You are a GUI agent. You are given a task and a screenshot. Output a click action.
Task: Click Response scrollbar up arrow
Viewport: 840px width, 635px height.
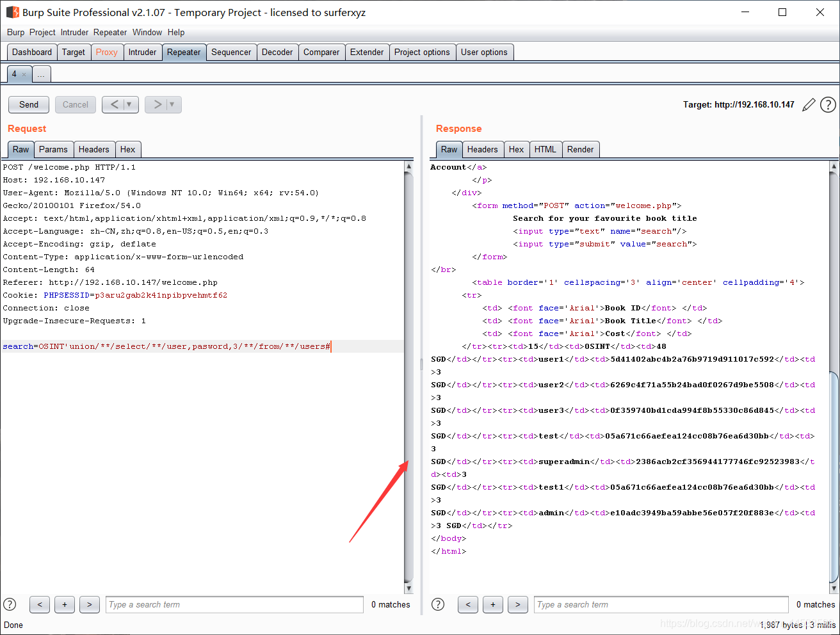834,166
